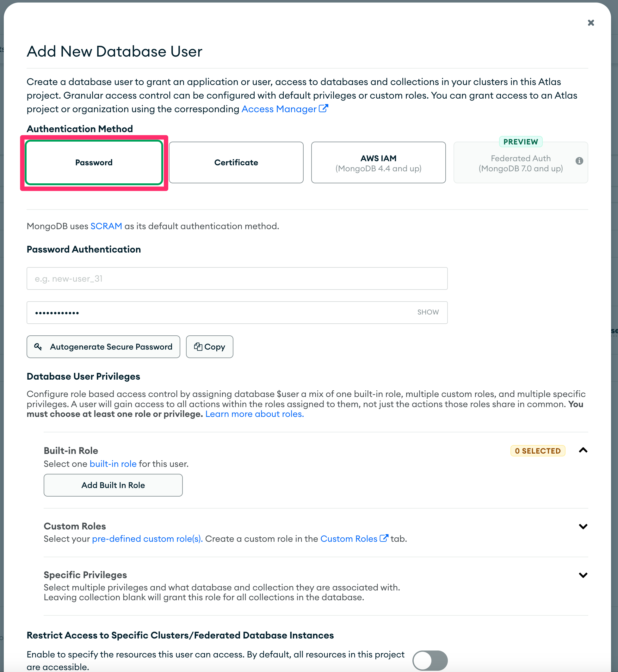Click the copy clipboard icon
Screen dimensions: 618x672
pos(198,346)
